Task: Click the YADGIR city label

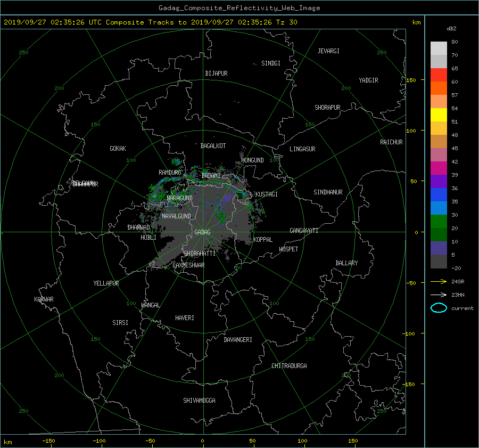Action: click(368, 80)
